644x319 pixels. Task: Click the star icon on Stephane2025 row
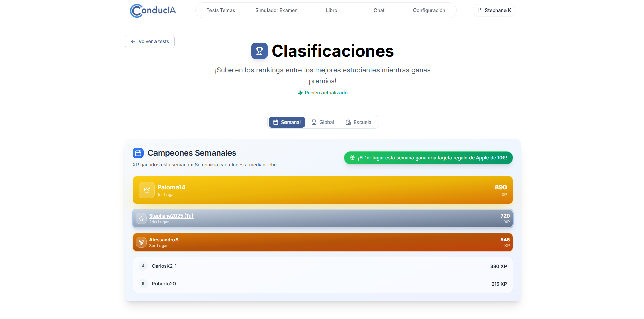pos(141,219)
